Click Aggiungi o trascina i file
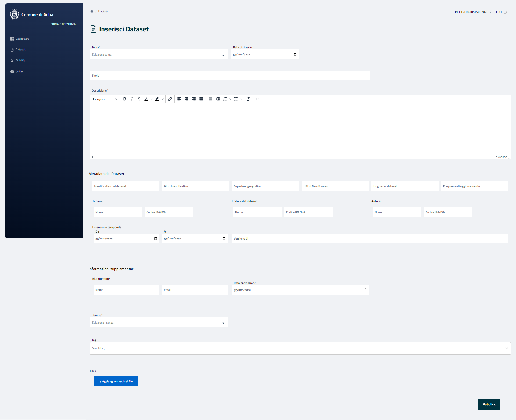The height and width of the screenshot is (420, 516). click(x=116, y=382)
